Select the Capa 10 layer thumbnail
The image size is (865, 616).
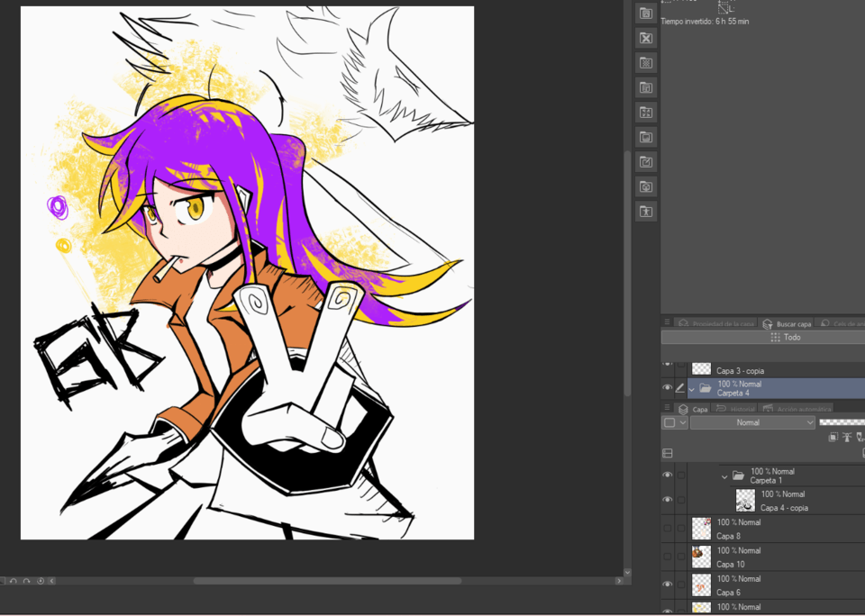[701, 557]
